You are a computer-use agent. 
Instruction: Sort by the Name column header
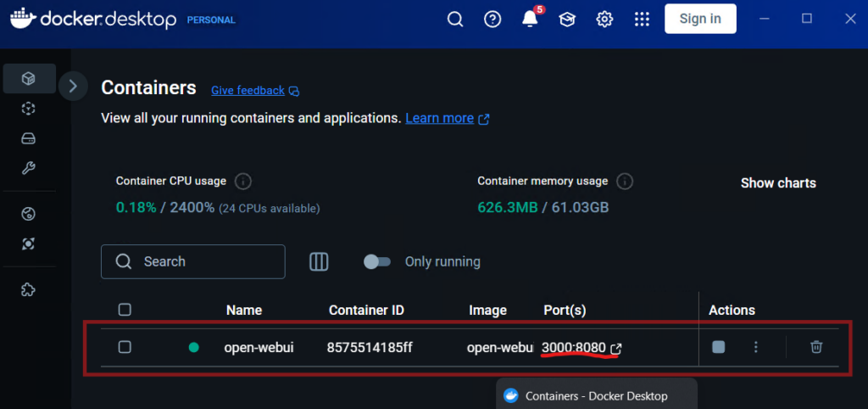tap(244, 311)
